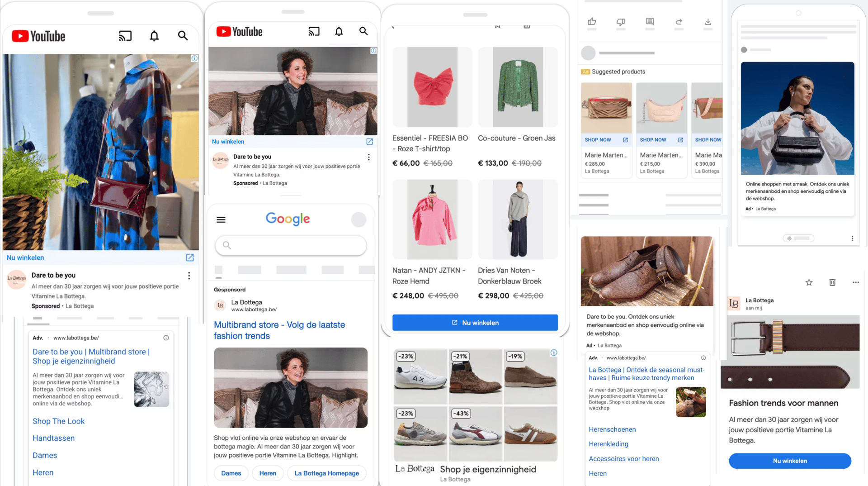Open Multibrand store Volg de laatste fashion trends

[x=279, y=330]
